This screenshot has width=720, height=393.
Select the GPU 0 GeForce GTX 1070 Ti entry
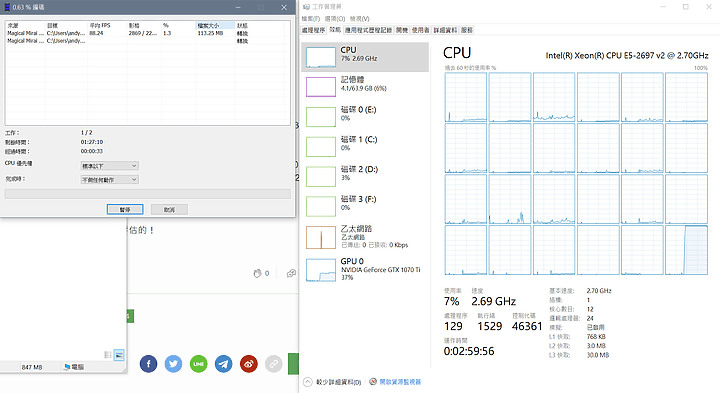pyautogui.click(x=365, y=269)
